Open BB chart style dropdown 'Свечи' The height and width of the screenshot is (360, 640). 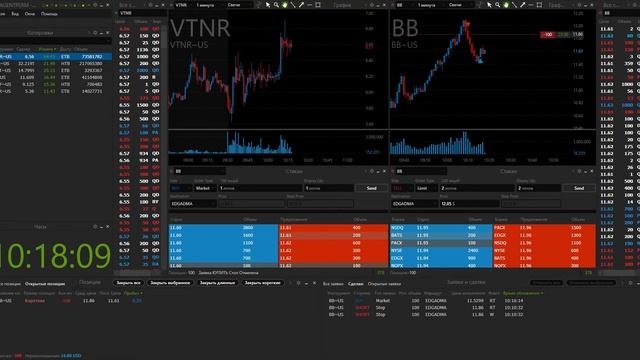(x=461, y=5)
